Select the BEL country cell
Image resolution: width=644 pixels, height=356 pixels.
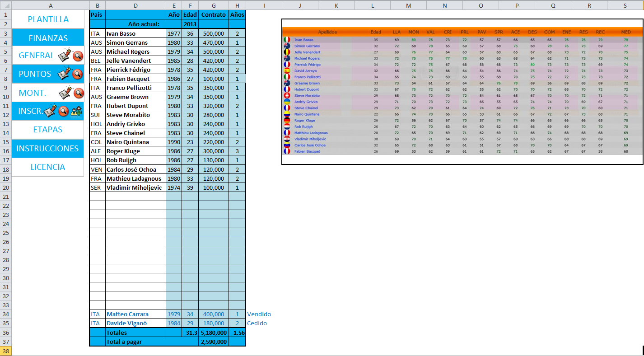98,61
